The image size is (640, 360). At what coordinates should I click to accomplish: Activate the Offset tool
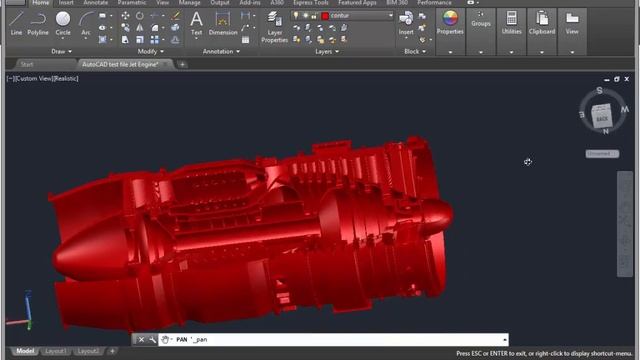pos(176,40)
